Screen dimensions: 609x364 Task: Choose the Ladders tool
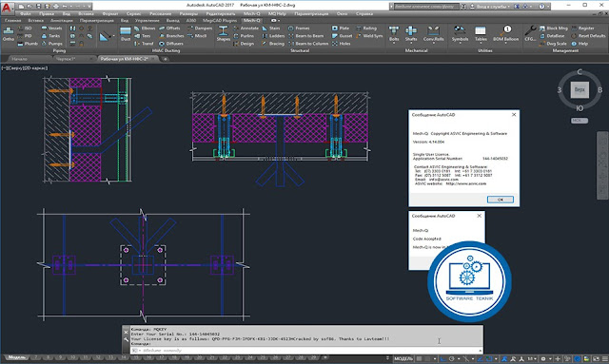(x=273, y=36)
